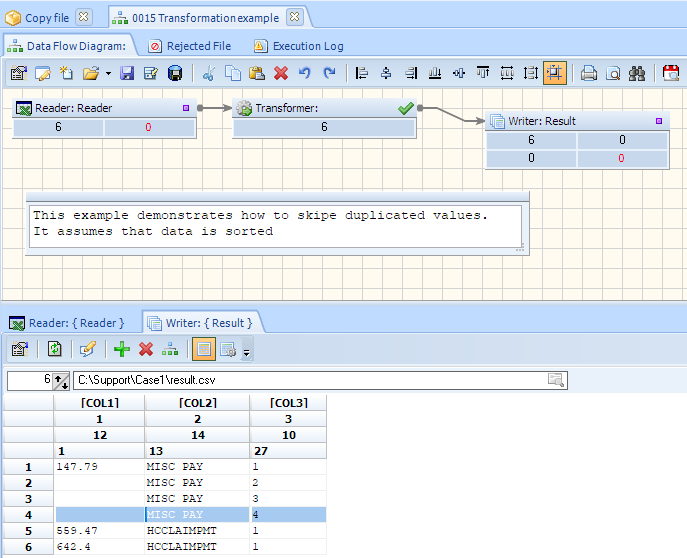This screenshot has height=558, width=687.
Task: Close the 0015 Transformation example tab
Action: [295, 18]
